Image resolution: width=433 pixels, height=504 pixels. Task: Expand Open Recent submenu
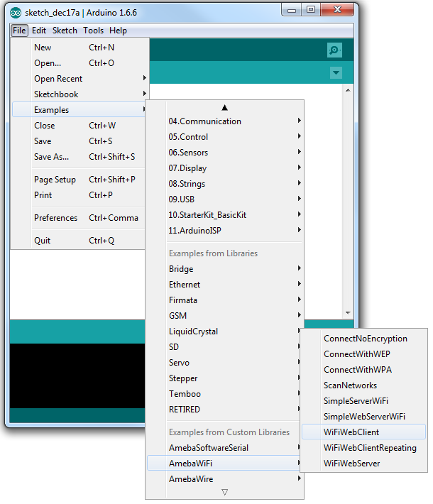(x=79, y=79)
